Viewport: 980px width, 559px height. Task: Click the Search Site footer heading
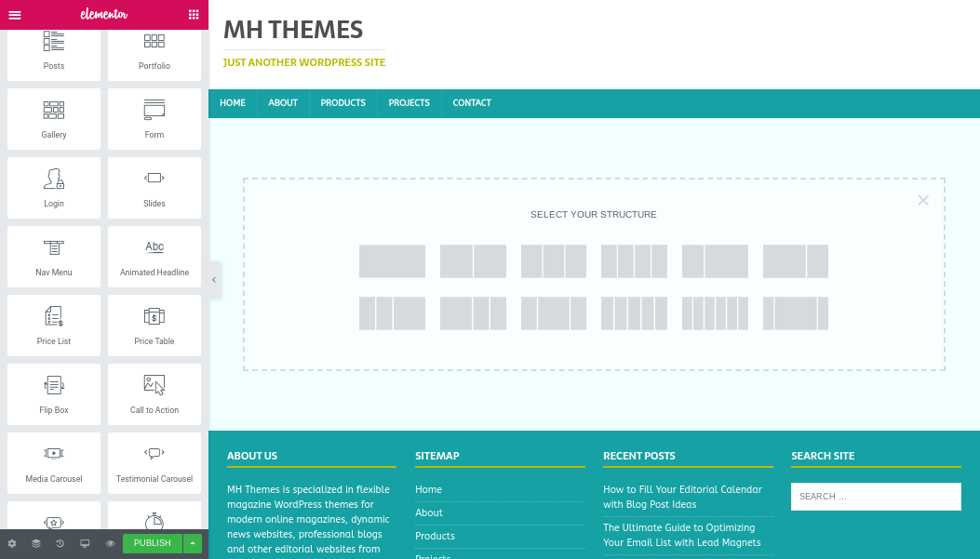pos(823,456)
